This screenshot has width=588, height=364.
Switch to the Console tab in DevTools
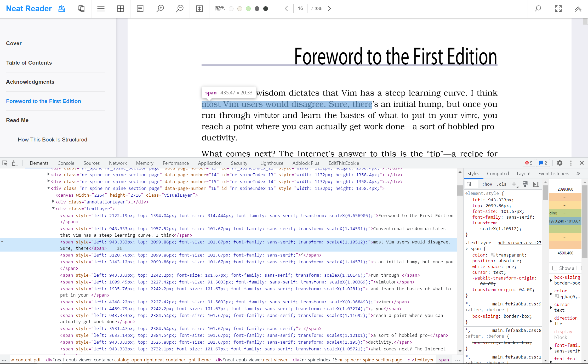coord(66,163)
